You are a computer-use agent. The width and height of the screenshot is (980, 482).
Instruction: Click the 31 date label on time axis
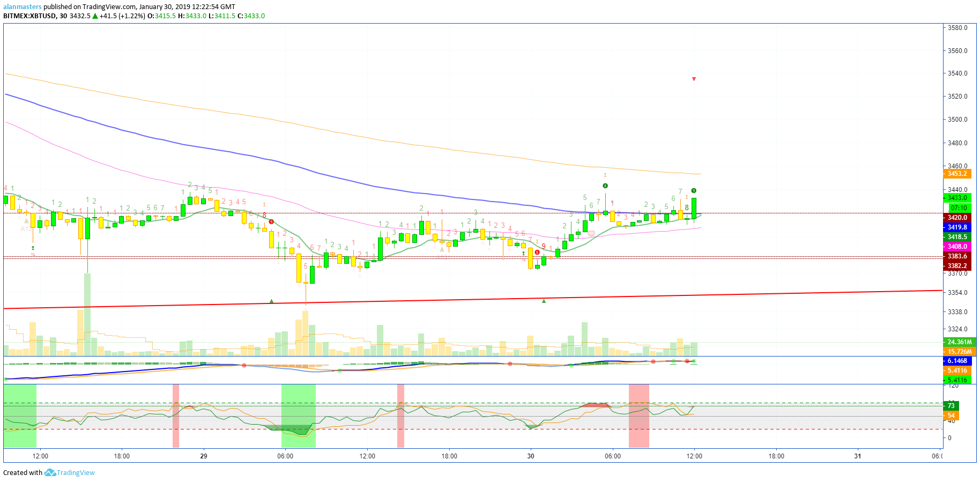(858, 456)
